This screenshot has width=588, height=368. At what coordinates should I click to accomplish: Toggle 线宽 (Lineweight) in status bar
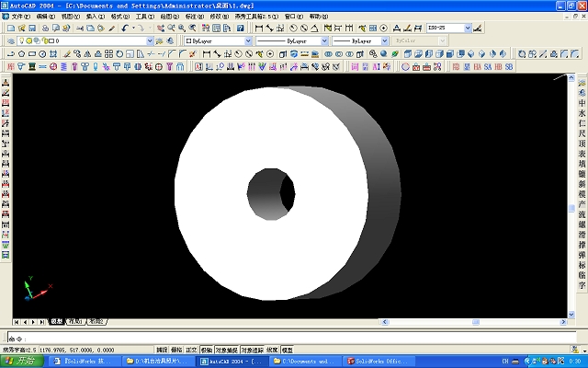coord(272,350)
